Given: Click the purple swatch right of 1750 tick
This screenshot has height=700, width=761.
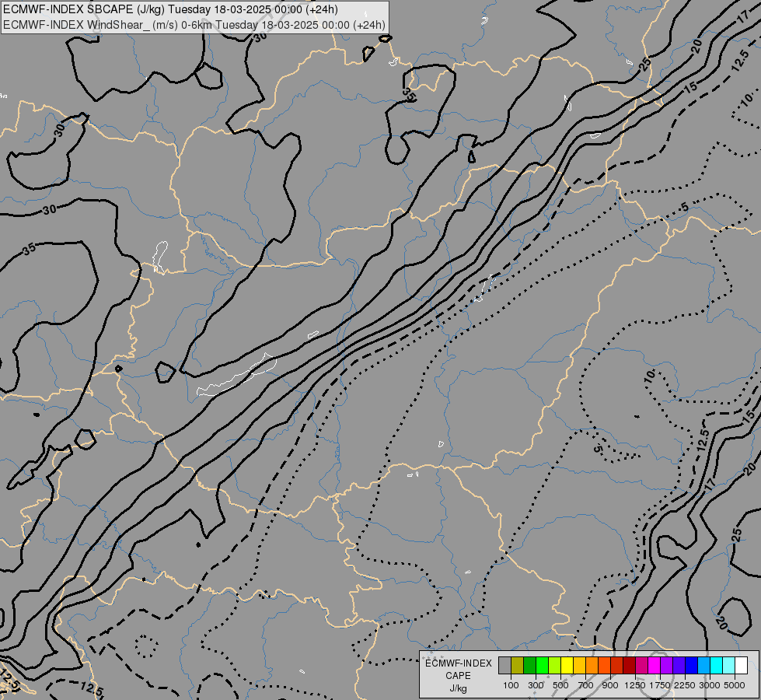Looking at the screenshot, I should point(667,665).
